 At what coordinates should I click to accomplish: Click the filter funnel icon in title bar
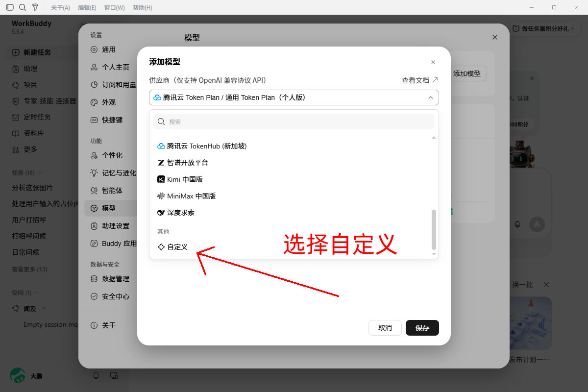coord(35,7)
